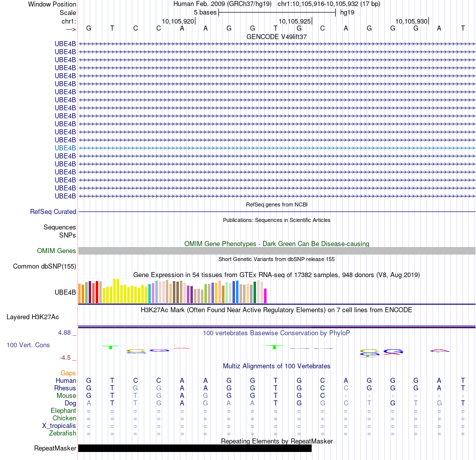476x460 pixels.
Task: Click the 10,105,925 position marker
Action: tap(295, 21)
